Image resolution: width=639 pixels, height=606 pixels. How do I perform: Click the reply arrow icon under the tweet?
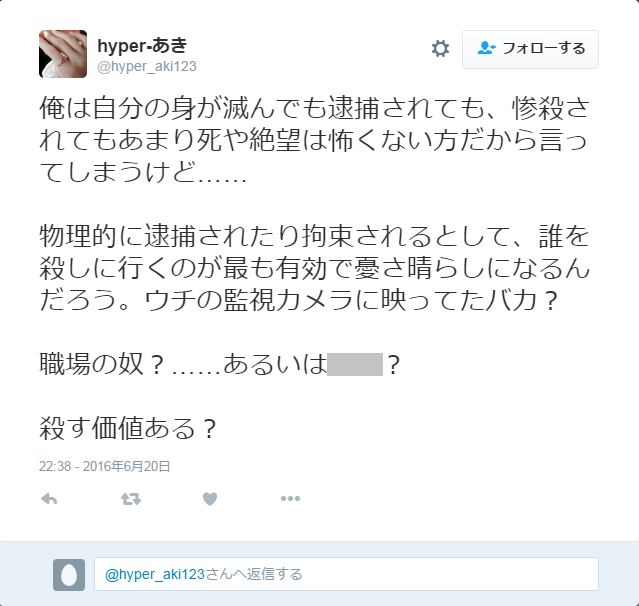(49, 499)
